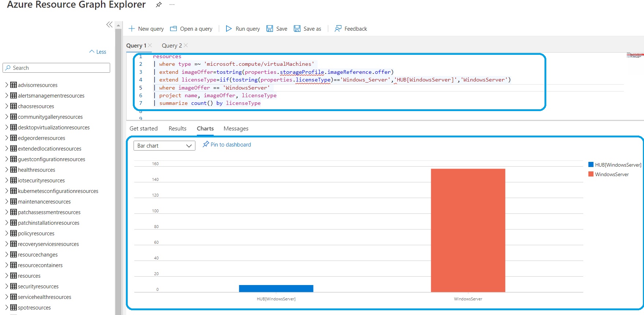
Task: Click the Save disk icon
Action: click(x=270, y=29)
